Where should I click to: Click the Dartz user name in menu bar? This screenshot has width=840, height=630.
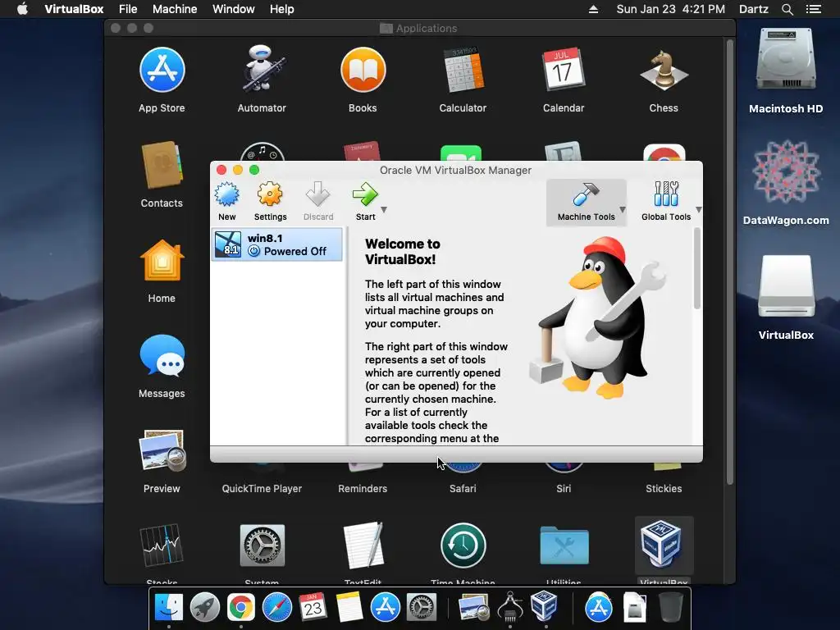click(754, 9)
